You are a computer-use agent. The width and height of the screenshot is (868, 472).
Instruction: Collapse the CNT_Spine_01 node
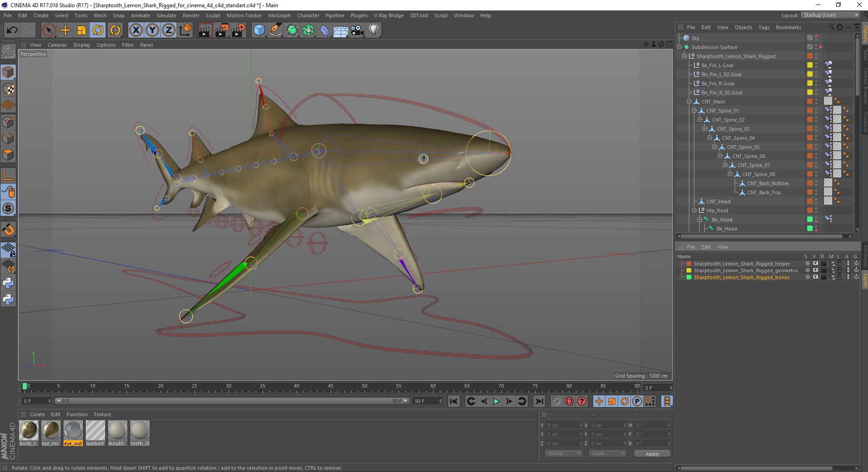point(694,111)
